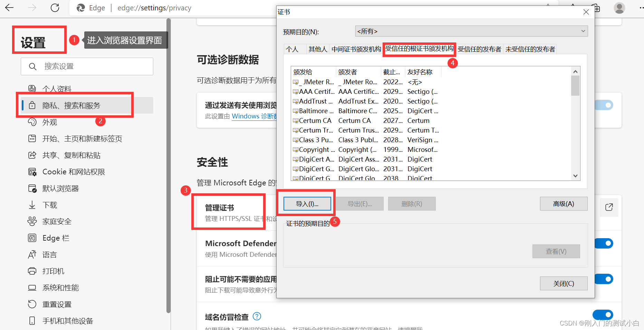Select the DigiCert Assured certificate row
644x330 pixels.
pos(366,159)
